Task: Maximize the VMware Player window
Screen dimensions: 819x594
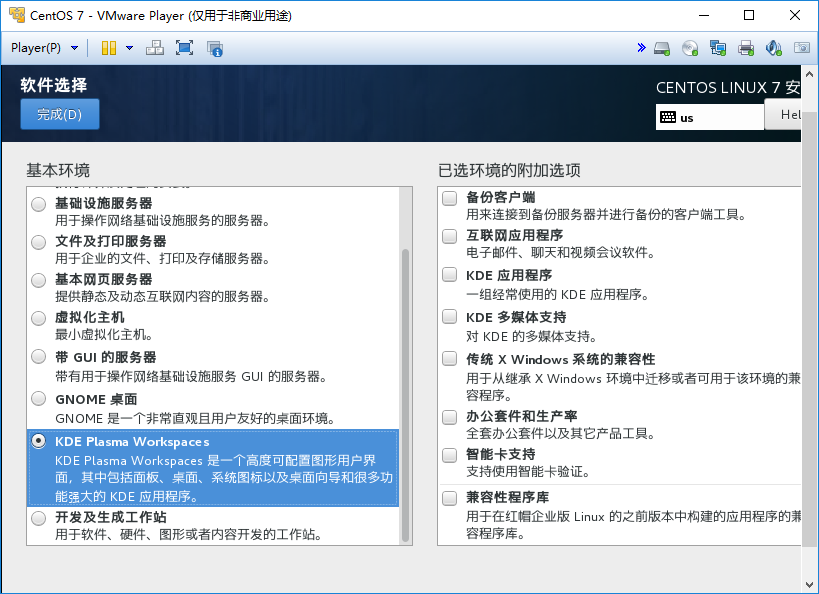Action: [x=749, y=15]
